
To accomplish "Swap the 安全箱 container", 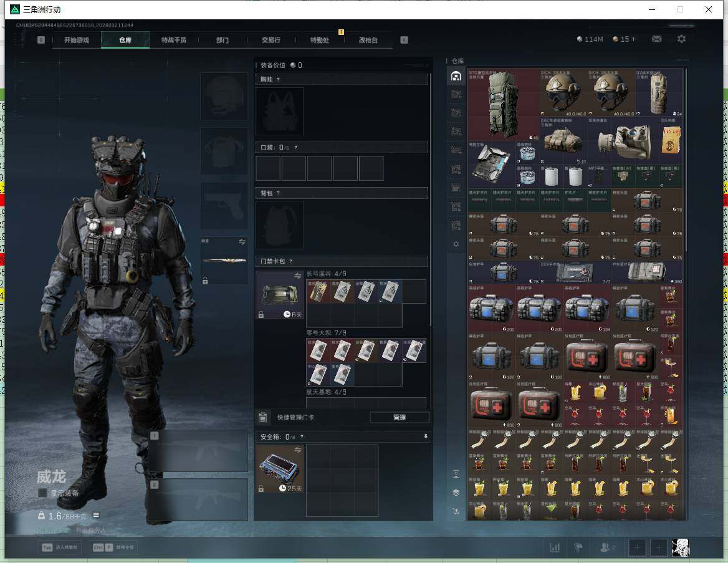I will [297, 450].
